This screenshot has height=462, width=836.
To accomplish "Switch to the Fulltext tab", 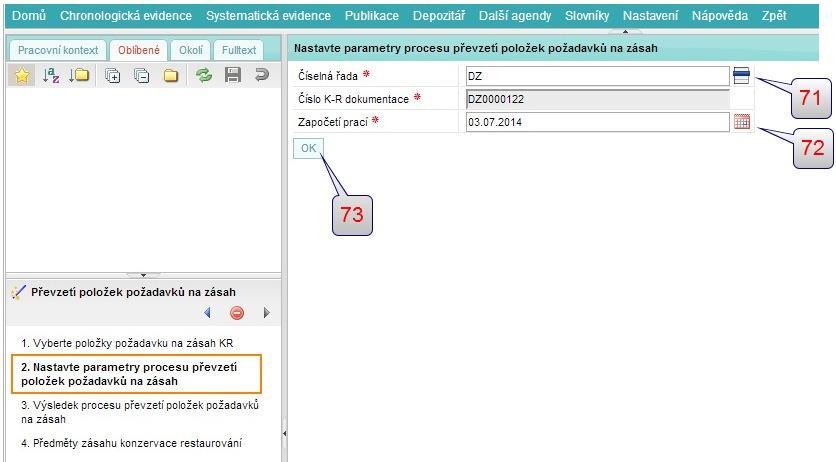I will tap(238, 50).
